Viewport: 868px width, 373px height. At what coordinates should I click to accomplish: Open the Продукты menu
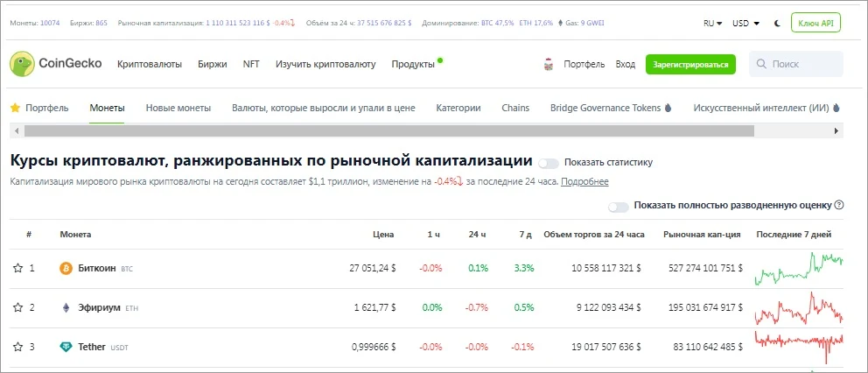tap(413, 64)
